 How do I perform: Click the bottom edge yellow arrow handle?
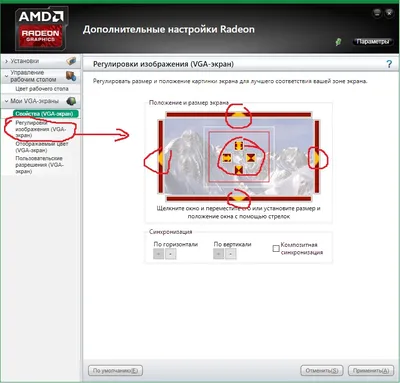[x=238, y=199]
